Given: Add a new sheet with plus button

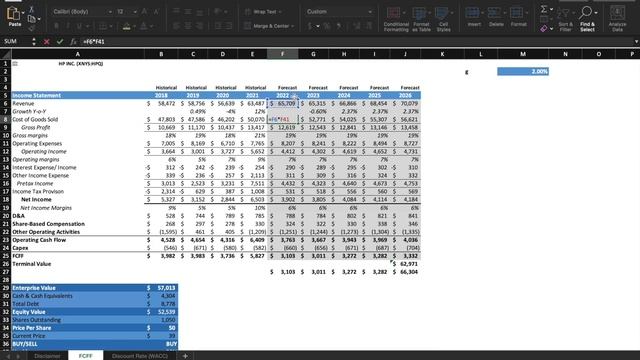Looking at the screenshot, I should [185, 356].
